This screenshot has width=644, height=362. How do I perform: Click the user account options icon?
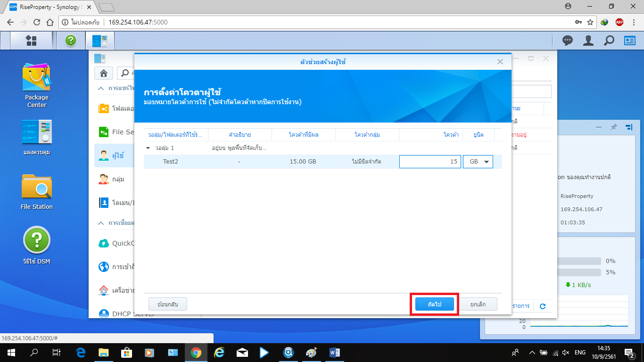588,41
